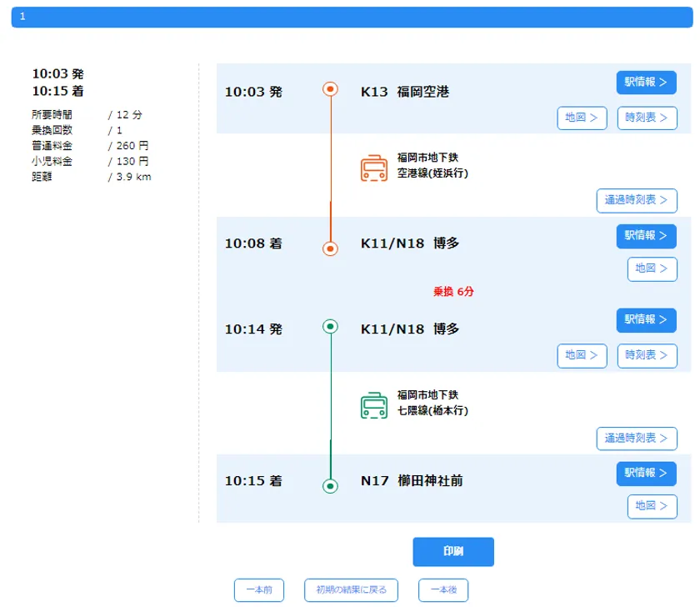Click orange station marker at 福岡空港 departure
This screenshot has height=607, width=700.
(330, 89)
